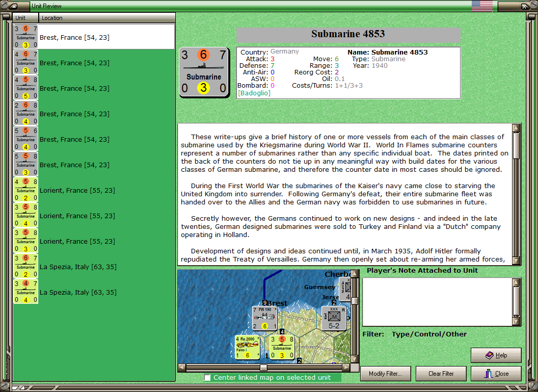Click the Country: Germany value

point(285,51)
